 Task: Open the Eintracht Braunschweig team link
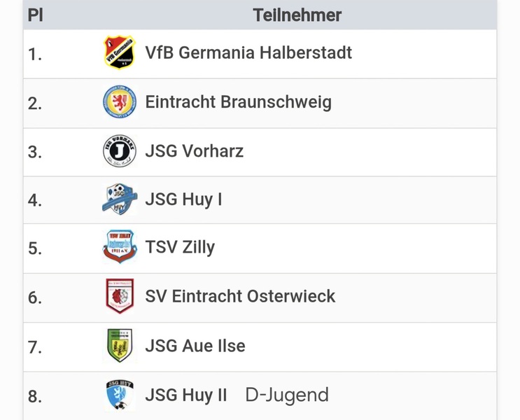pyautogui.click(x=238, y=102)
